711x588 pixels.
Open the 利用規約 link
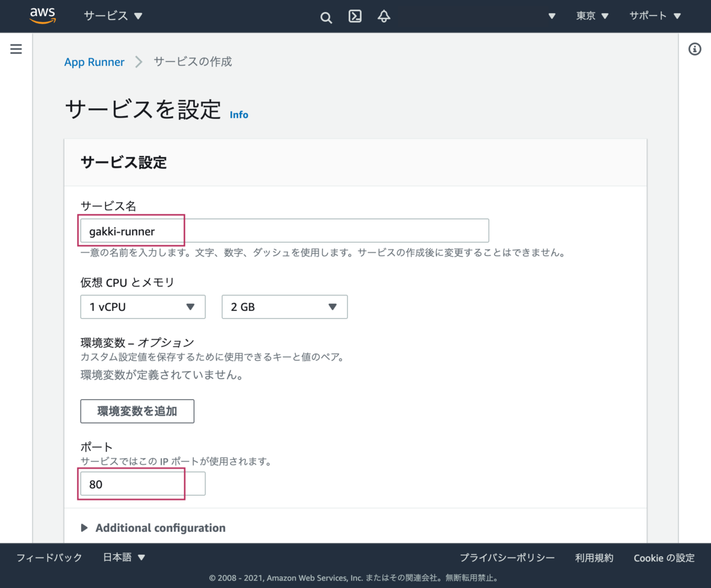[594, 558]
